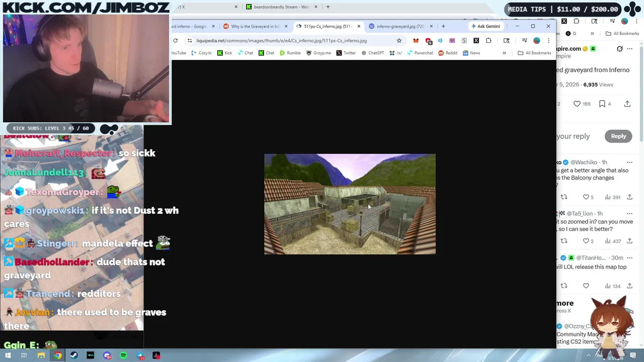Open the ChatGPT bookmark

(372, 53)
